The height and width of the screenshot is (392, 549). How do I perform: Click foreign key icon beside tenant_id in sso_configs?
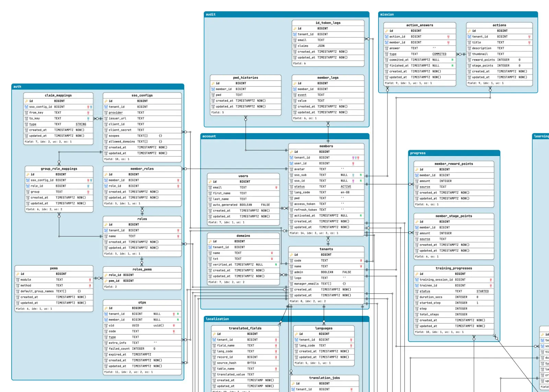click(x=106, y=107)
